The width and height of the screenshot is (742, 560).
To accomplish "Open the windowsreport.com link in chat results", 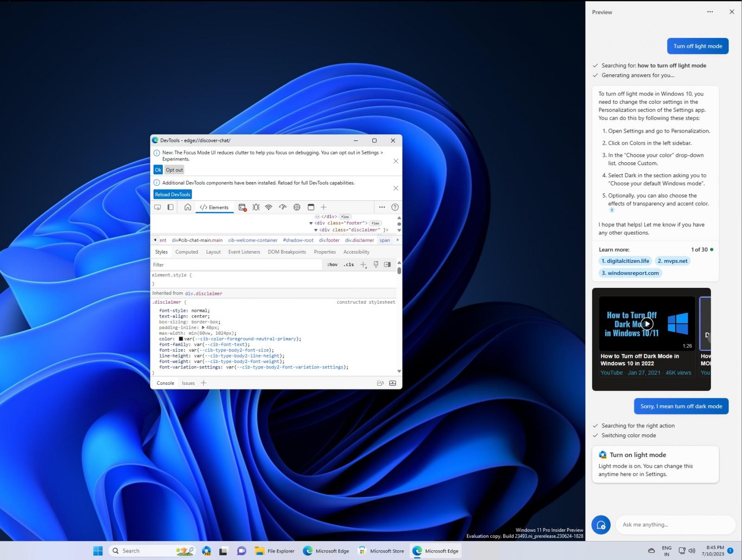I will (x=630, y=273).
